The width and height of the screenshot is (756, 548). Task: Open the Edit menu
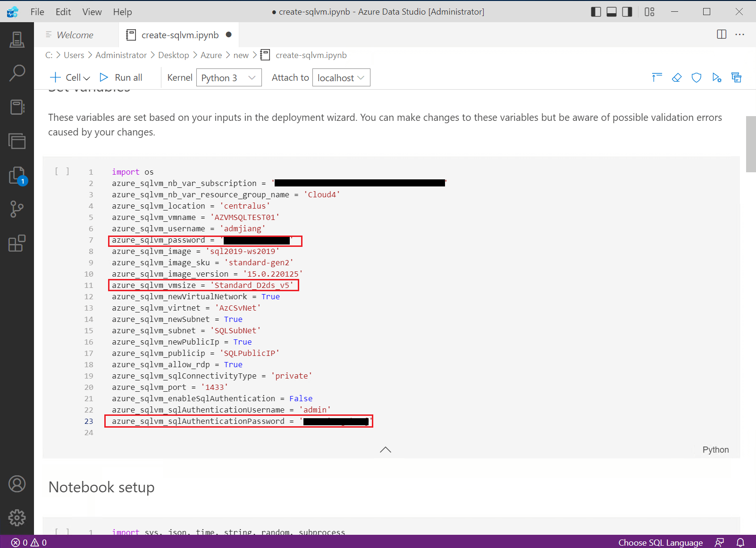[63, 12]
